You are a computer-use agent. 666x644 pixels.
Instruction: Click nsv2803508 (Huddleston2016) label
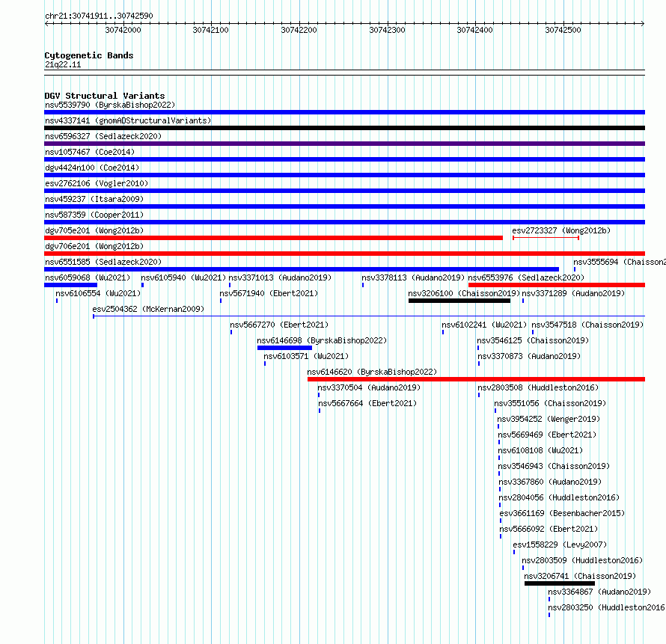pyautogui.click(x=538, y=387)
